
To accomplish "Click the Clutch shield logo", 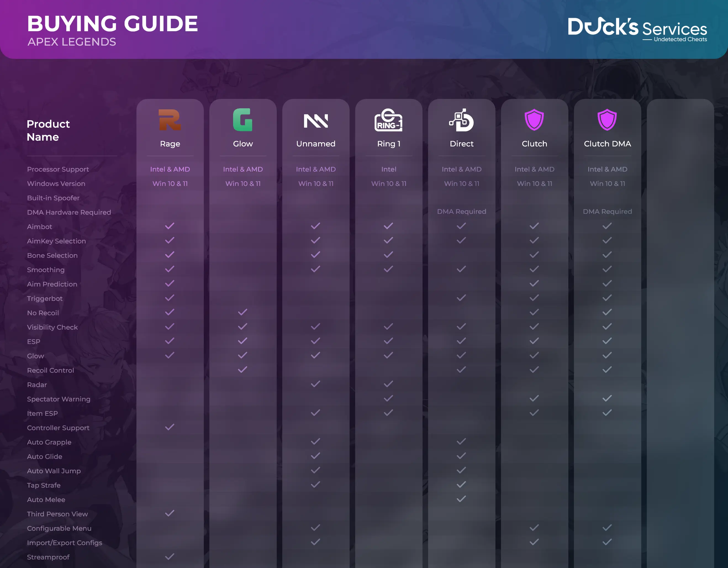I will tap(534, 120).
